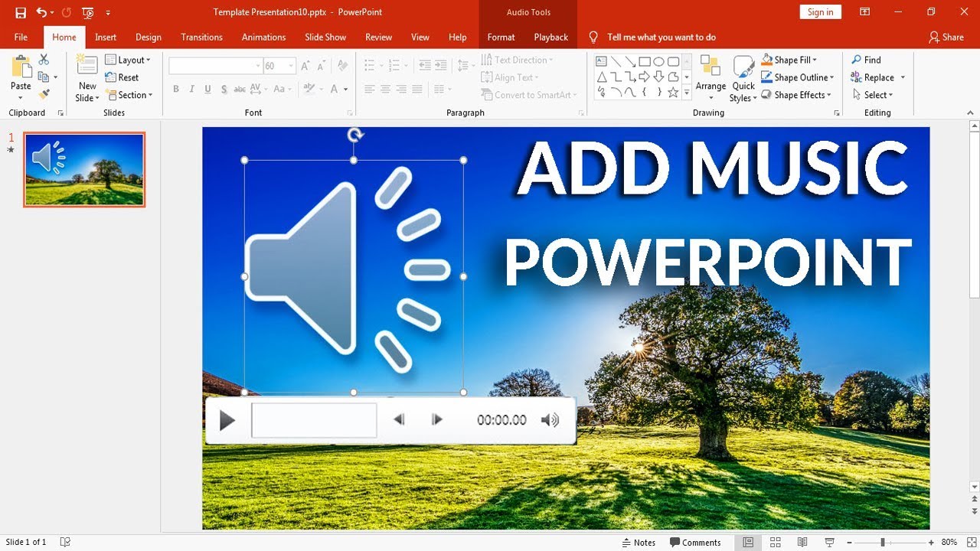980x551 pixels.
Task: Click the New Slide button
Action: click(x=87, y=78)
